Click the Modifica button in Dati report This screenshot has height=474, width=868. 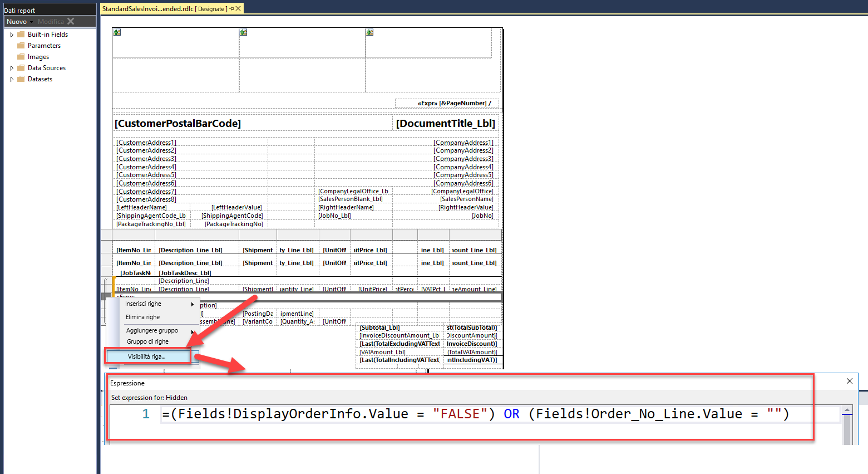tap(51, 22)
